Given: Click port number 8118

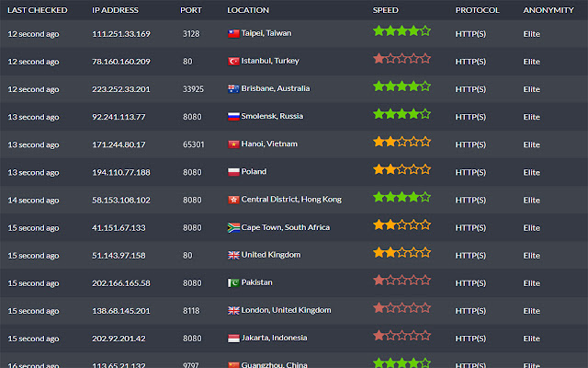Looking at the screenshot, I should 191,311.
